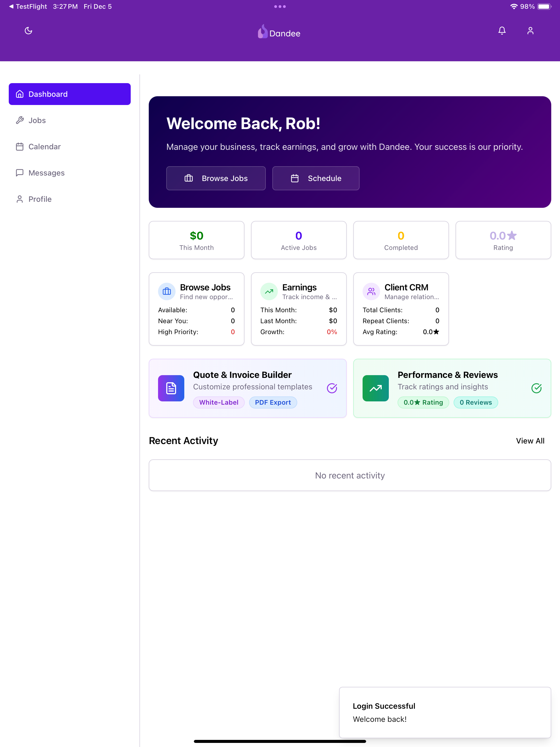The width and height of the screenshot is (560, 747).
Task: Click the purple checkmark on Quote & Invoice Builder
Action: (332, 388)
